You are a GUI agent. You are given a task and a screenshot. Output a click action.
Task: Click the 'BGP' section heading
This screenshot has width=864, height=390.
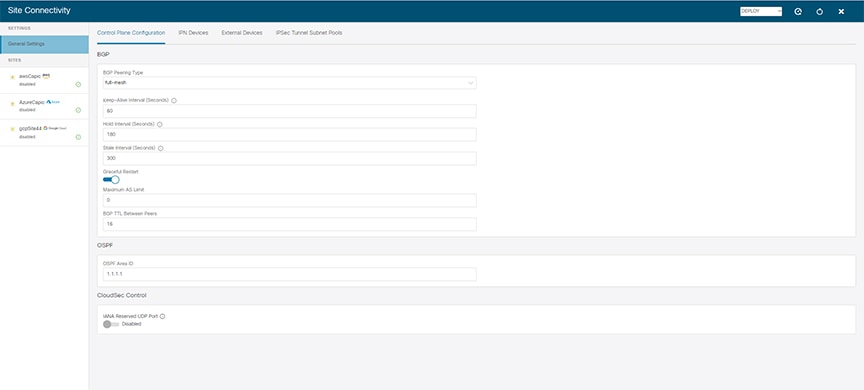click(x=102, y=55)
